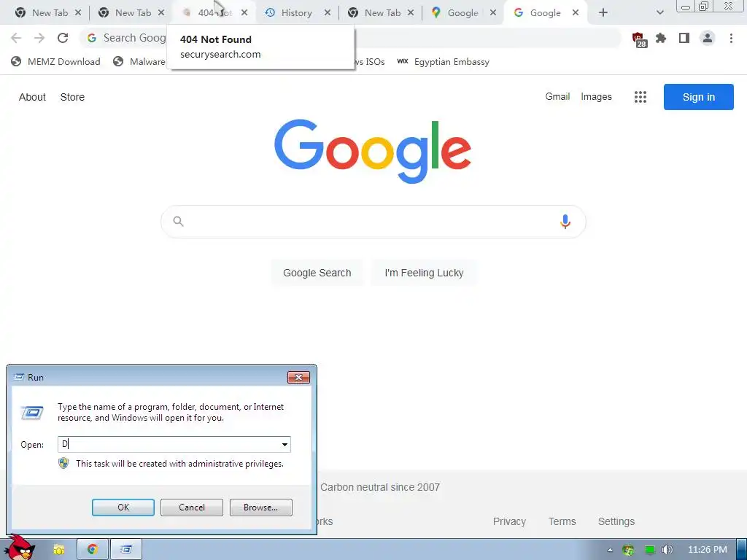Confirm the Run dialog with OK
The height and width of the screenshot is (560, 747).
point(123,507)
